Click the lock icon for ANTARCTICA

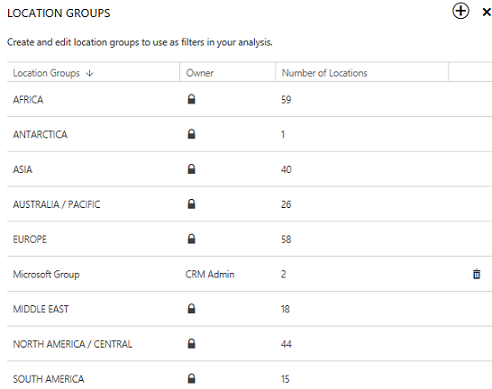point(191,134)
